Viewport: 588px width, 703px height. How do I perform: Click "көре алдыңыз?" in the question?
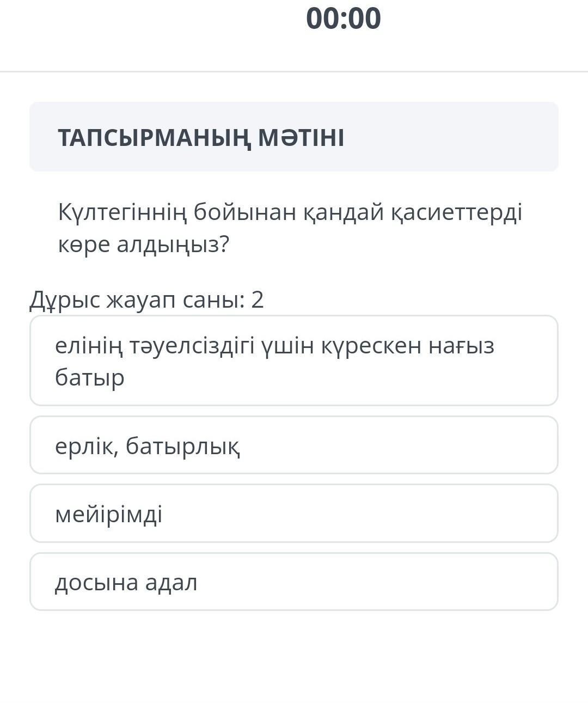[x=144, y=245]
